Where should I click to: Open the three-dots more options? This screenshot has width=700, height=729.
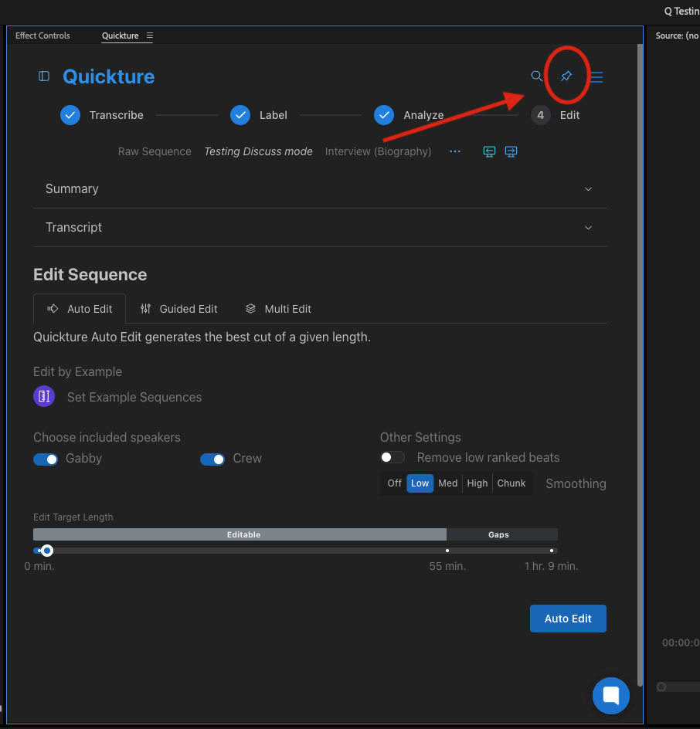455,151
